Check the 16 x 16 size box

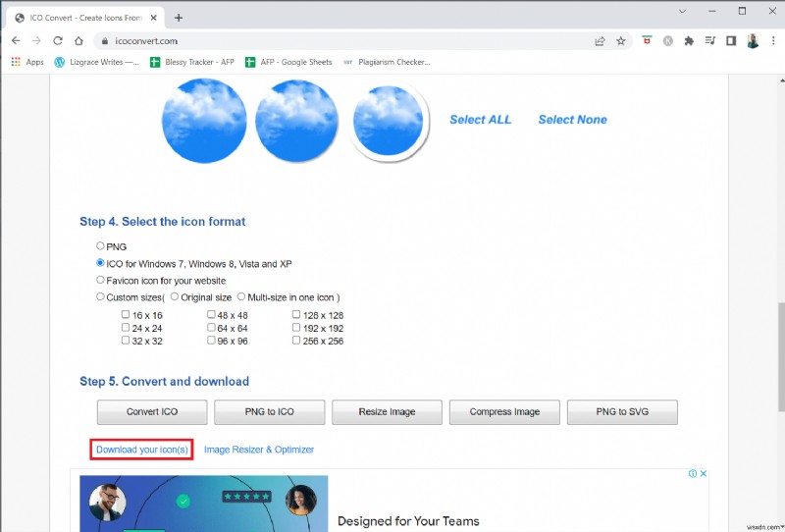point(126,315)
